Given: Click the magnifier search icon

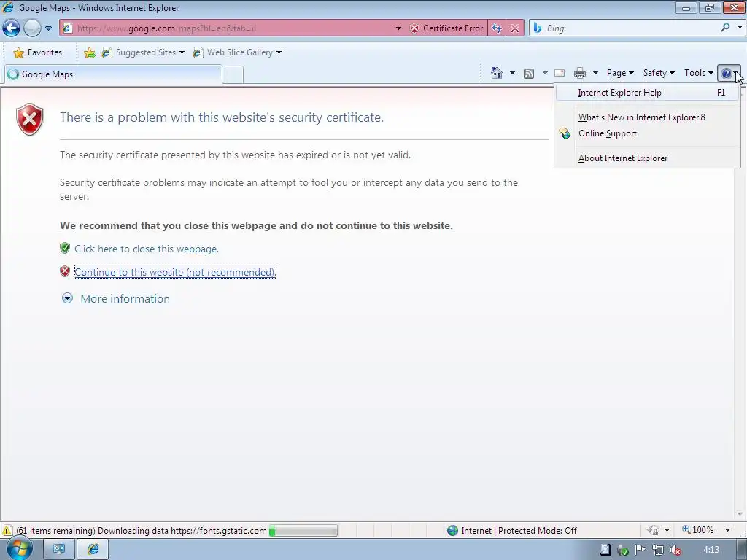Looking at the screenshot, I should [725, 28].
